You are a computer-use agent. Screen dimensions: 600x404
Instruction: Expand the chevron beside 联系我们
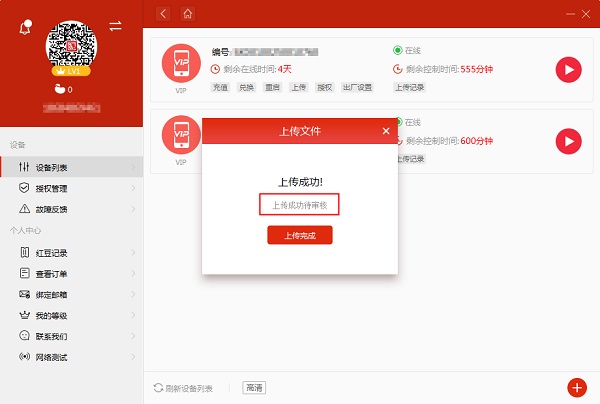(133, 336)
